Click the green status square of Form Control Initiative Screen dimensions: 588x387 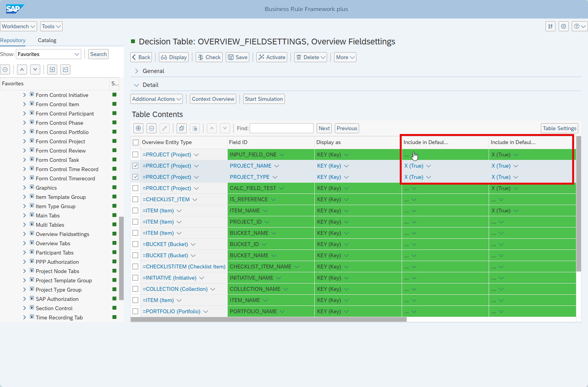[x=114, y=95]
